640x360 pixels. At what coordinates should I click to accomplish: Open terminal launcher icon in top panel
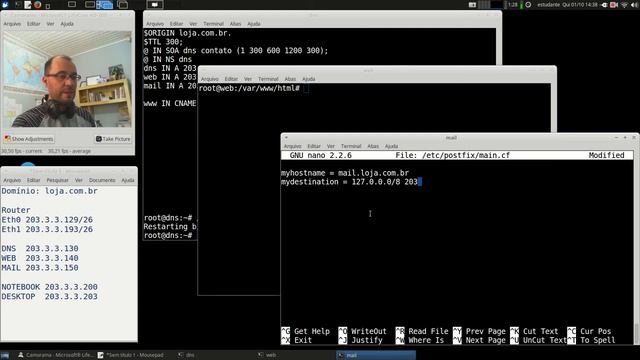coord(18,5)
